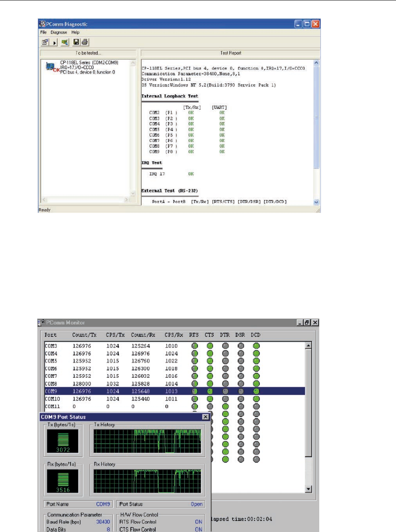Print the test report with the printer icon
The width and height of the screenshot is (396, 532).
tap(85, 42)
